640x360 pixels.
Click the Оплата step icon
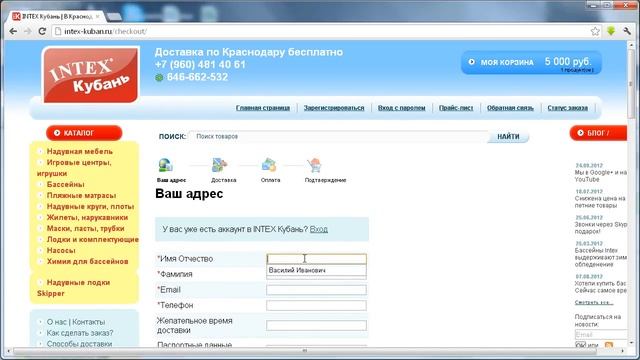[269, 165]
